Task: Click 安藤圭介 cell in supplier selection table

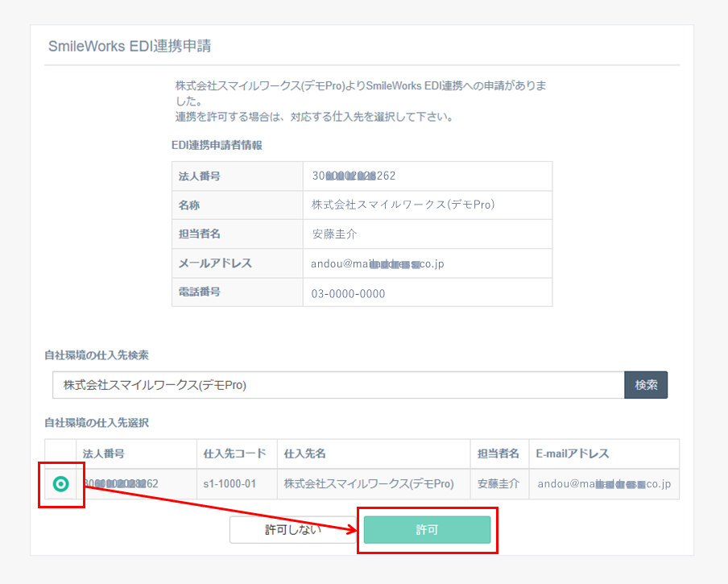Action: (x=498, y=484)
